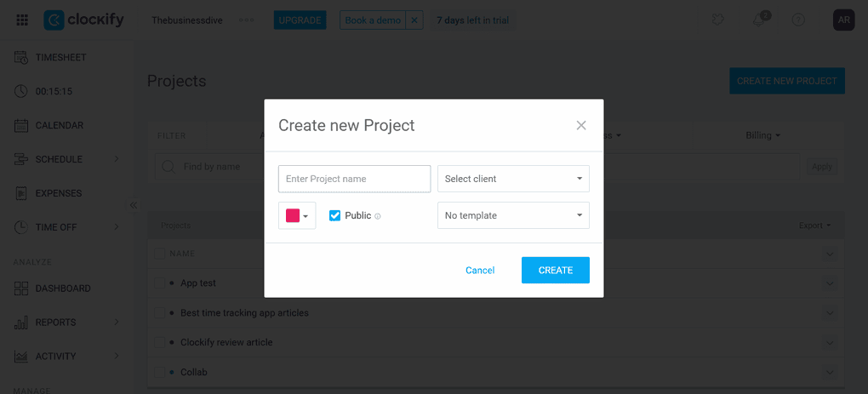Click the Expenses sidebar icon
Screen dimensions: 868x394
(21, 194)
